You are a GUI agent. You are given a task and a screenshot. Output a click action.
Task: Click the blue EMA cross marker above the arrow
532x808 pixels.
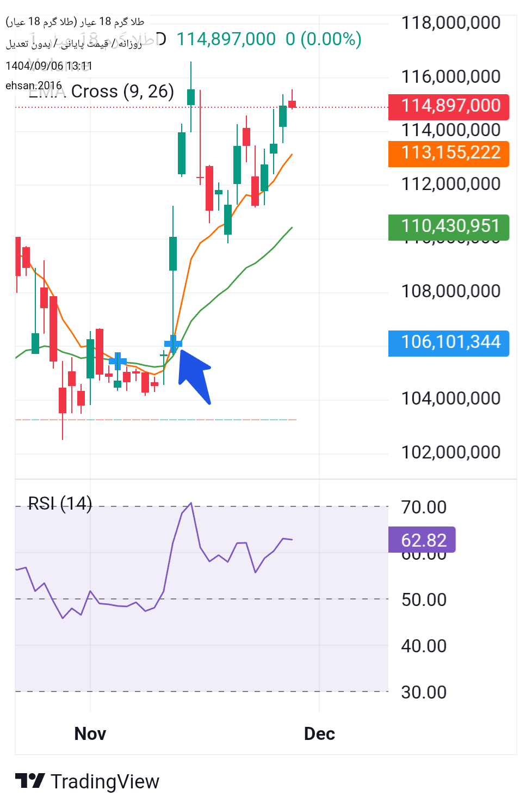tap(173, 344)
